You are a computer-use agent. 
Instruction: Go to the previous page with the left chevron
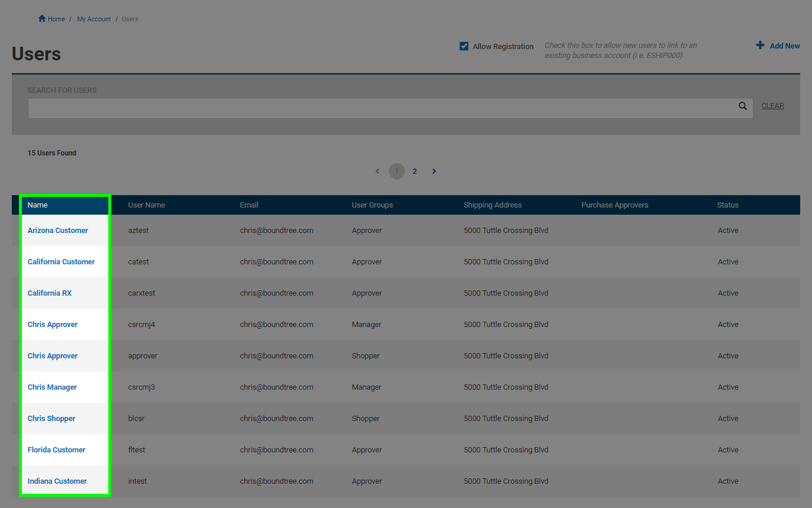tap(378, 172)
